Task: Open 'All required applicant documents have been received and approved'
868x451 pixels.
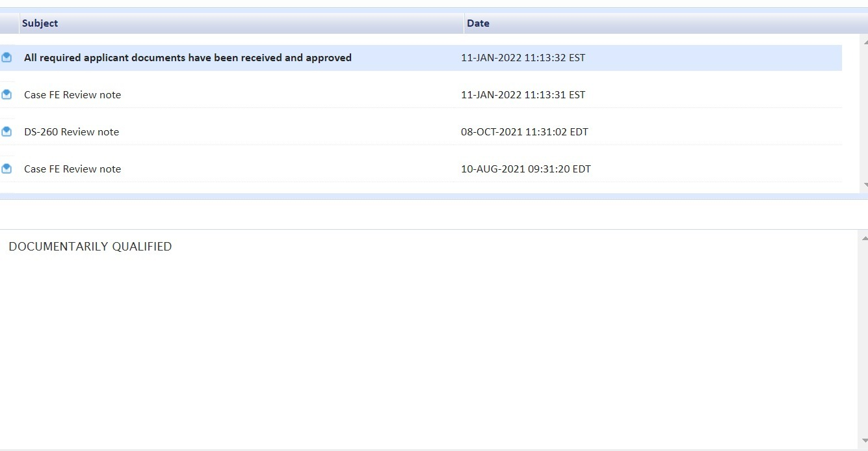Action: click(x=188, y=58)
